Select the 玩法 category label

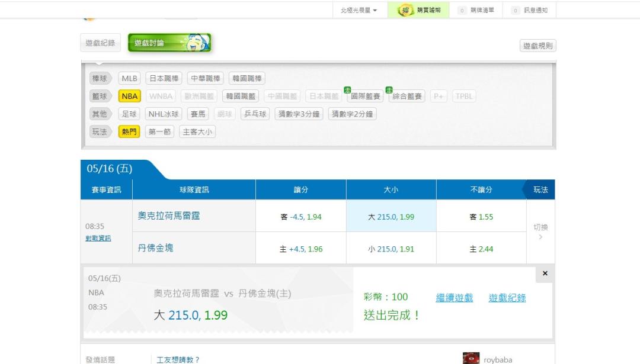click(x=100, y=131)
